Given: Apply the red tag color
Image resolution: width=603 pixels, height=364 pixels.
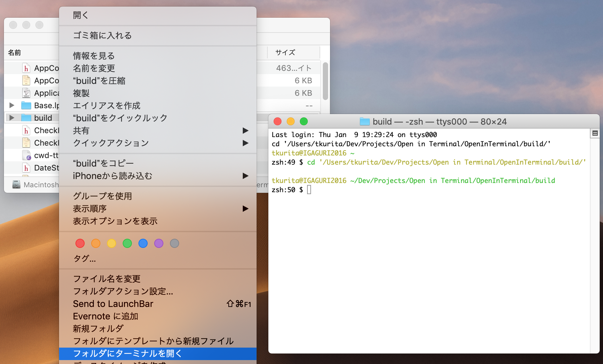Looking at the screenshot, I should (x=80, y=243).
